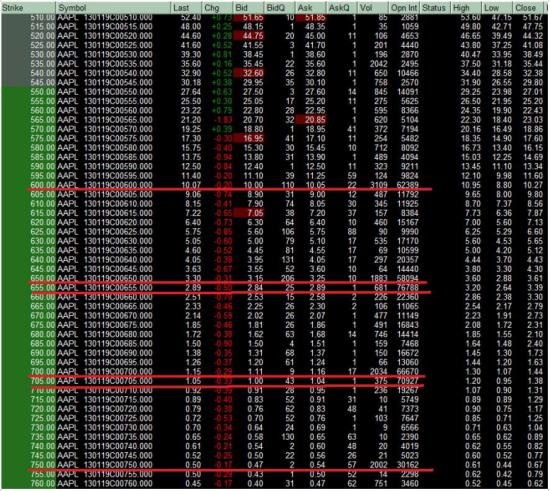Image resolution: width=550 pixels, height=491 pixels.
Task: Click symbol AAPL 130119C00705.000
Action: (x=105, y=381)
